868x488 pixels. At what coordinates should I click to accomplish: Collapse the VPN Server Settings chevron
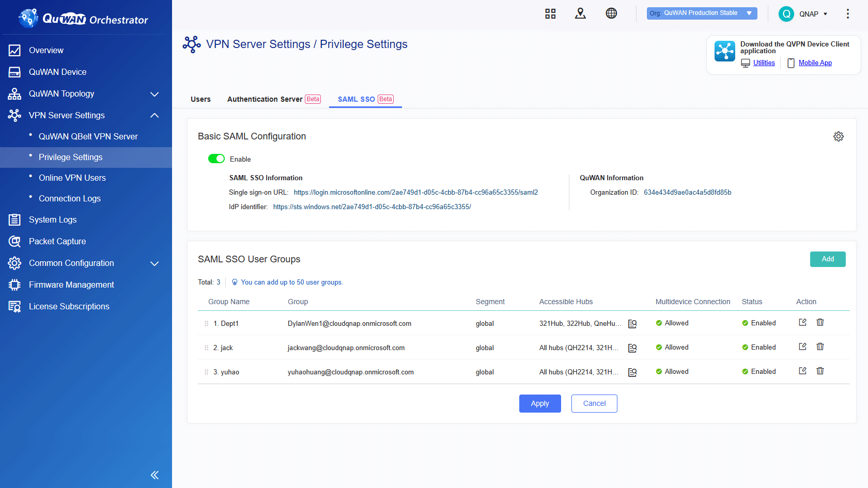[154, 115]
